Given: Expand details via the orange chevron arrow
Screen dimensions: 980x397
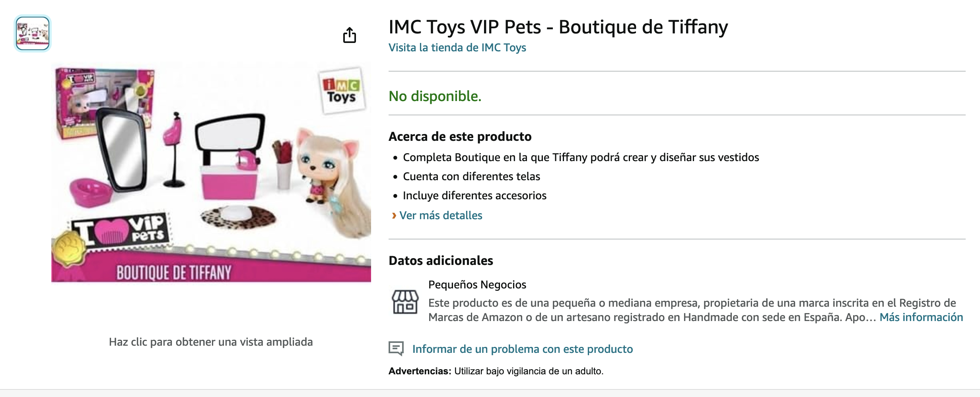Looking at the screenshot, I should click(x=394, y=216).
